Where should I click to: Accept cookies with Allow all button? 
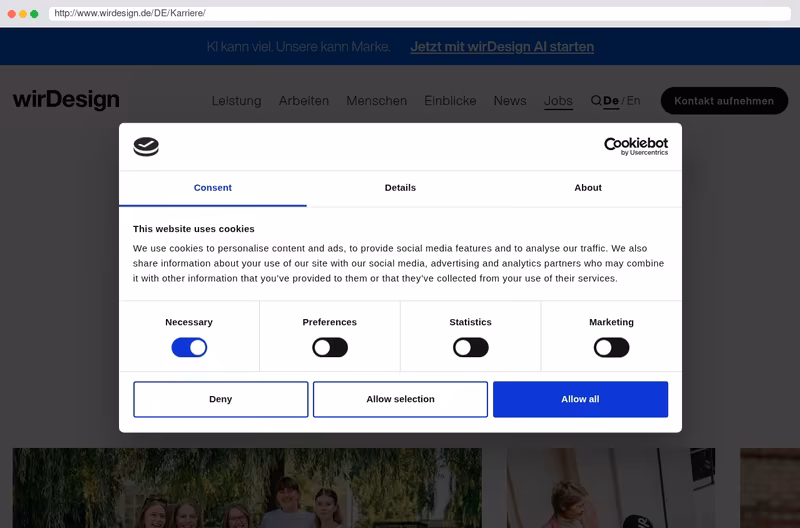pos(581,399)
